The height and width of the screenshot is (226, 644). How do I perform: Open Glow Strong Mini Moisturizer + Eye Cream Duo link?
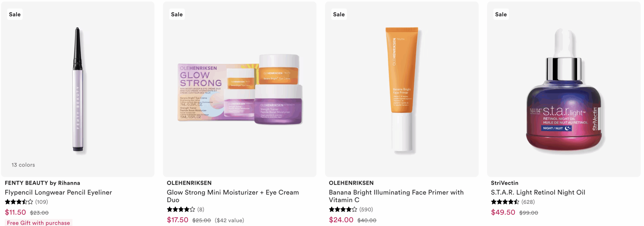click(233, 196)
